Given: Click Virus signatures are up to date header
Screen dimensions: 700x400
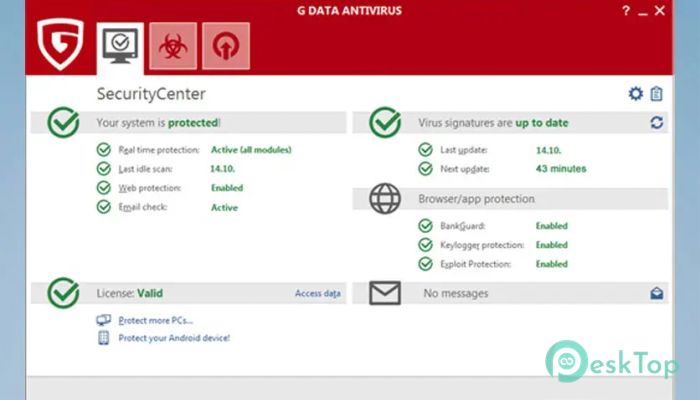Looking at the screenshot, I should click(x=493, y=123).
